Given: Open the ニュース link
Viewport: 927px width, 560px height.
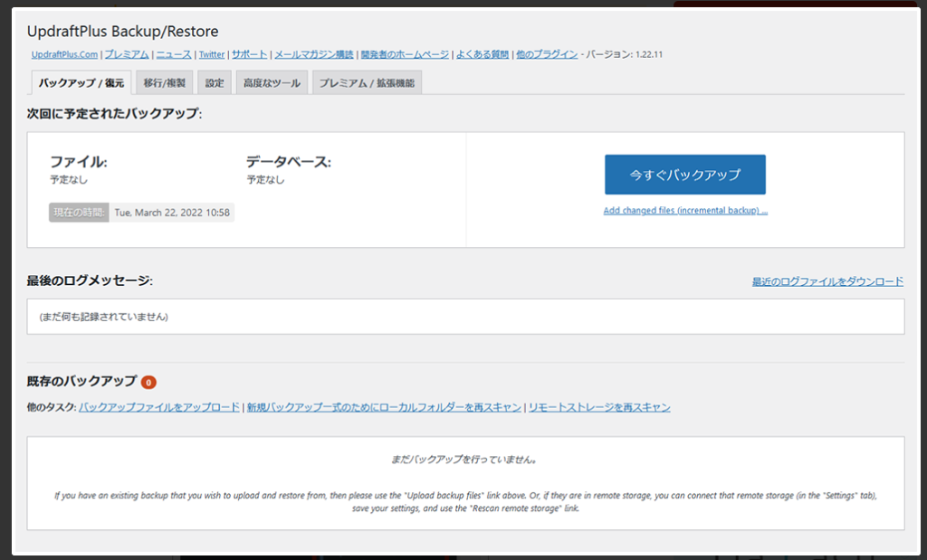Looking at the screenshot, I should [x=174, y=54].
